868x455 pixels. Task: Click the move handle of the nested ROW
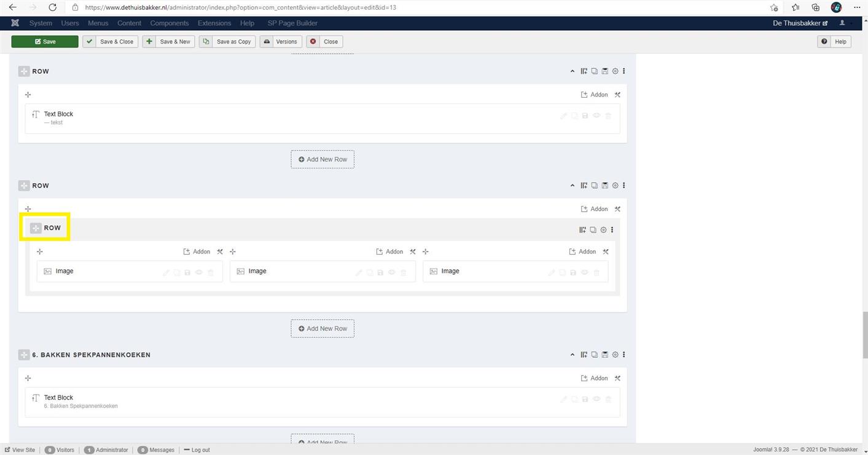point(36,228)
